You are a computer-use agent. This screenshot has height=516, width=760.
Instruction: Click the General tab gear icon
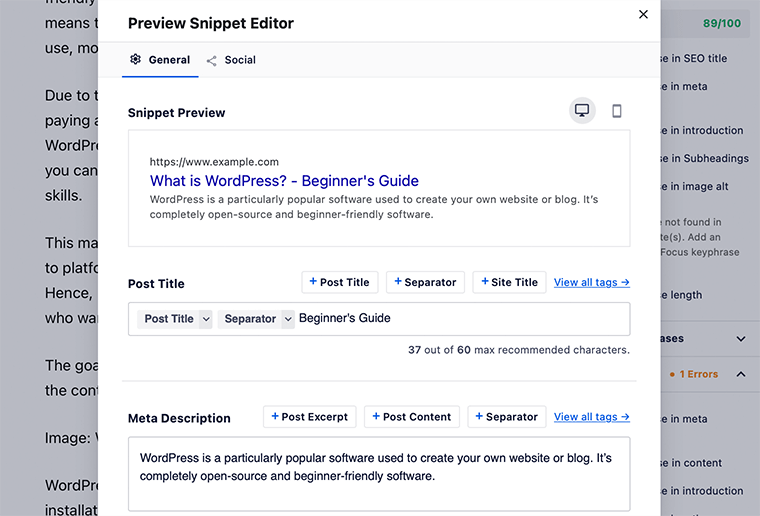pyautogui.click(x=136, y=60)
